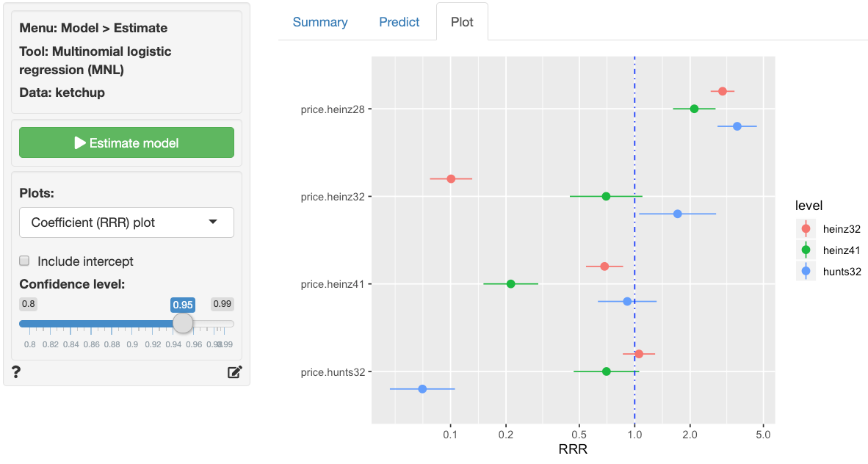Click the green heinz41 point for price.heinz28
The height and width of the screenshot is (464, 868).
tap(694, 109)
